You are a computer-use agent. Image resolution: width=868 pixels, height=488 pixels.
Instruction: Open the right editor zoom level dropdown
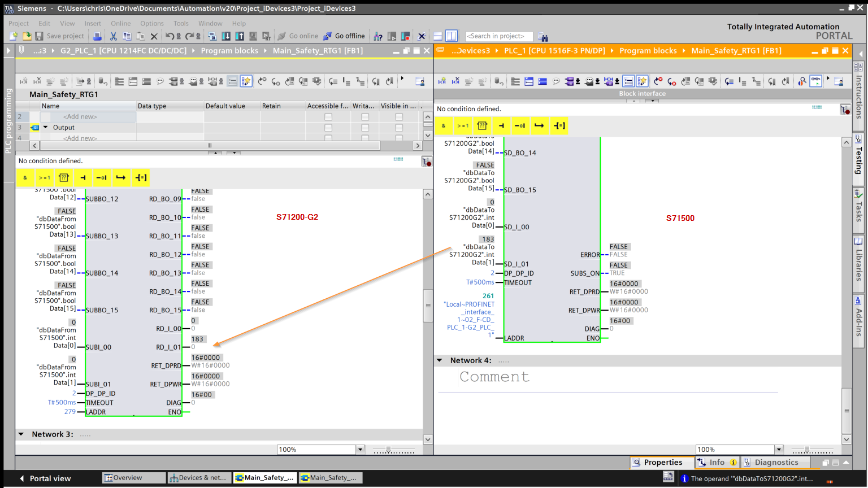pyautogui.click(x=779, y=450)
